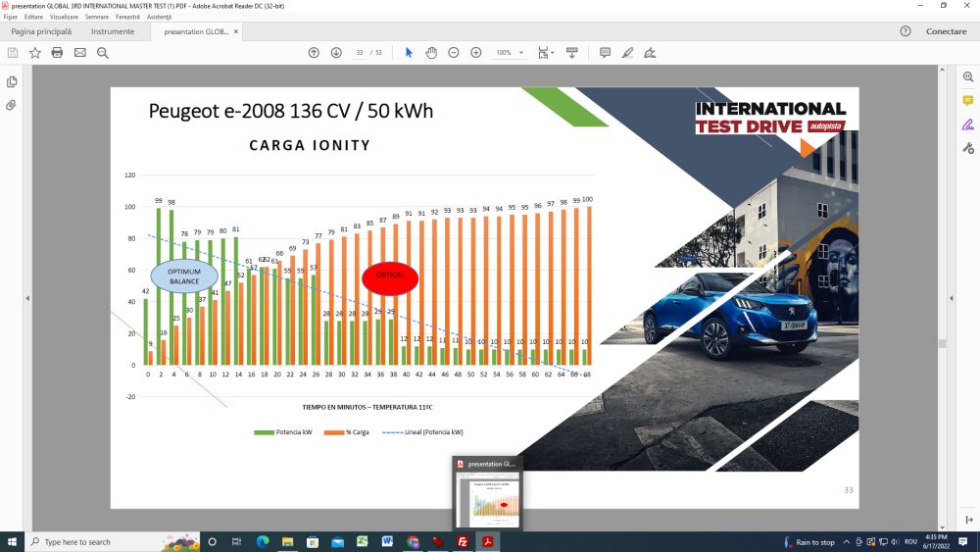Click vertical scrollbar down arrow
Viewport: 980px width, 552px height.
942,527
